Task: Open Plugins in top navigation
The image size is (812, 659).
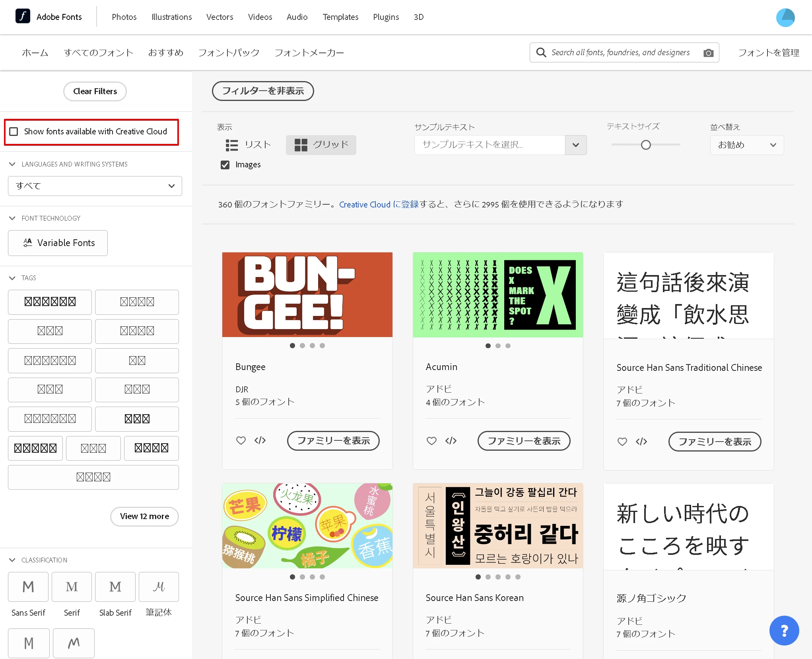Action: click(386, 17)
